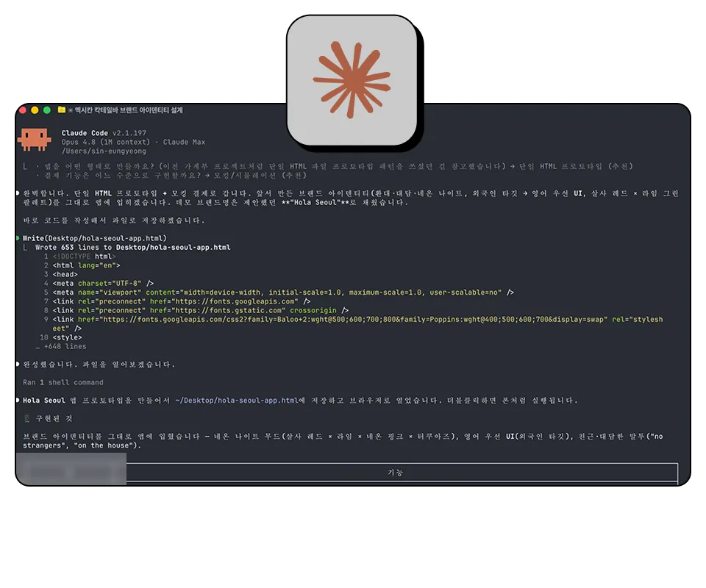Click the '<!DOCTYPE html>' code line
The width and height of the screenshot is (706, 588).
84,257
